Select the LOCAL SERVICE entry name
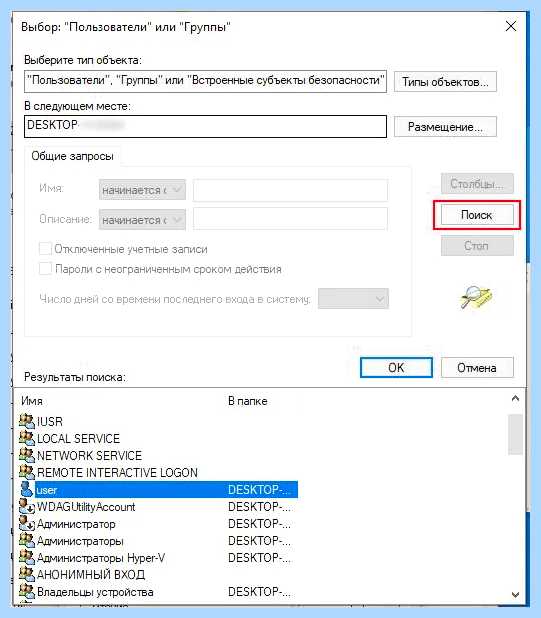541x618 pixels. point(78,438)
